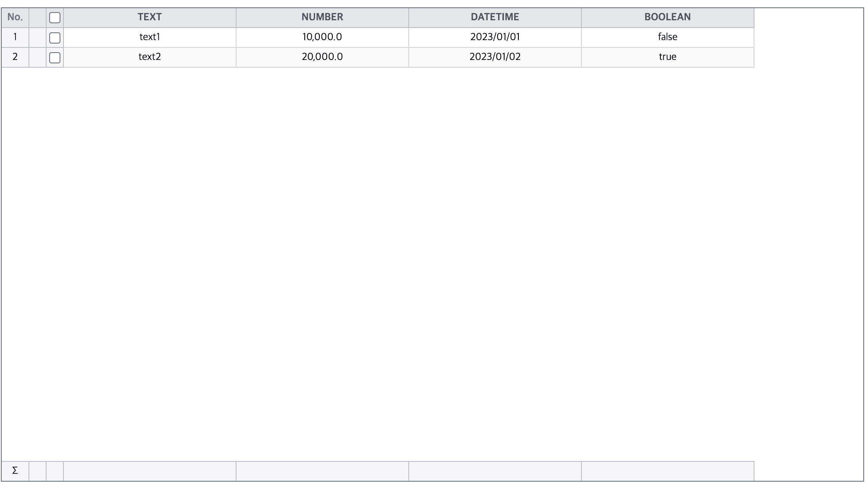Select the 2023/01/02 date cell

pyautogui.click(x=495, y=57)
